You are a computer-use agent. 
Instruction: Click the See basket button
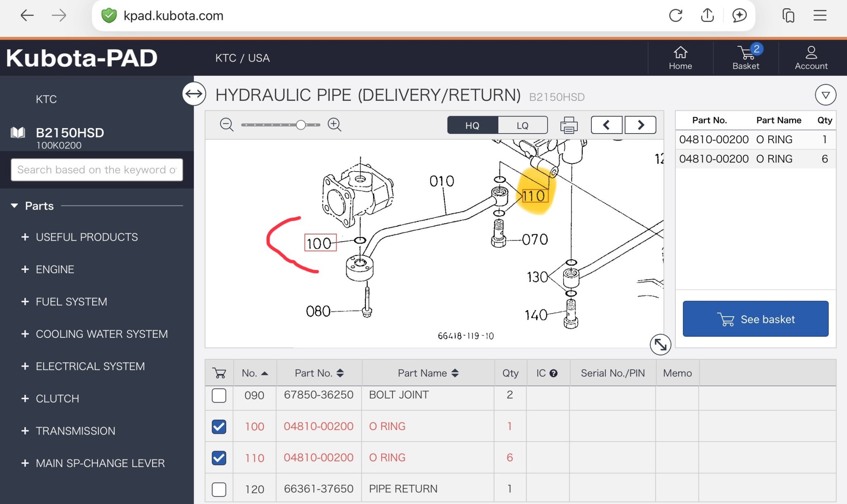pyautogui.click(x=755, y=319)
